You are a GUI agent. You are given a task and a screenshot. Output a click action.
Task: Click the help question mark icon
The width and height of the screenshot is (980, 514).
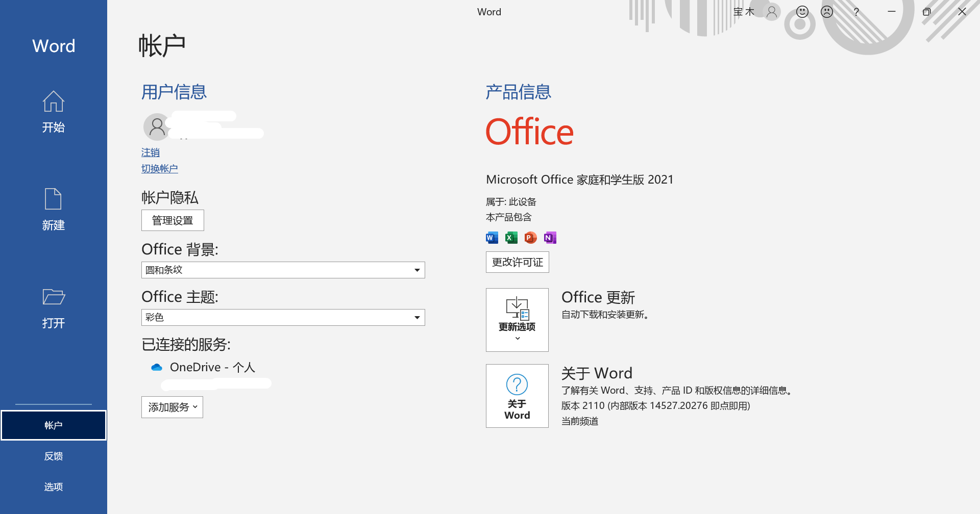[x=856, y=12]
